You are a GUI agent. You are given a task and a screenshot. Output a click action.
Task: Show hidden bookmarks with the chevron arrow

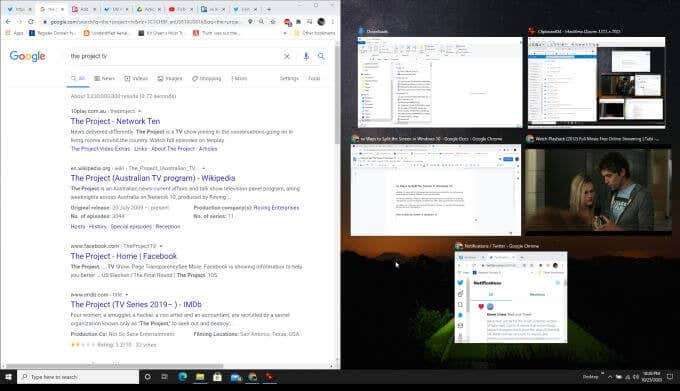click(x=285, y=33)
